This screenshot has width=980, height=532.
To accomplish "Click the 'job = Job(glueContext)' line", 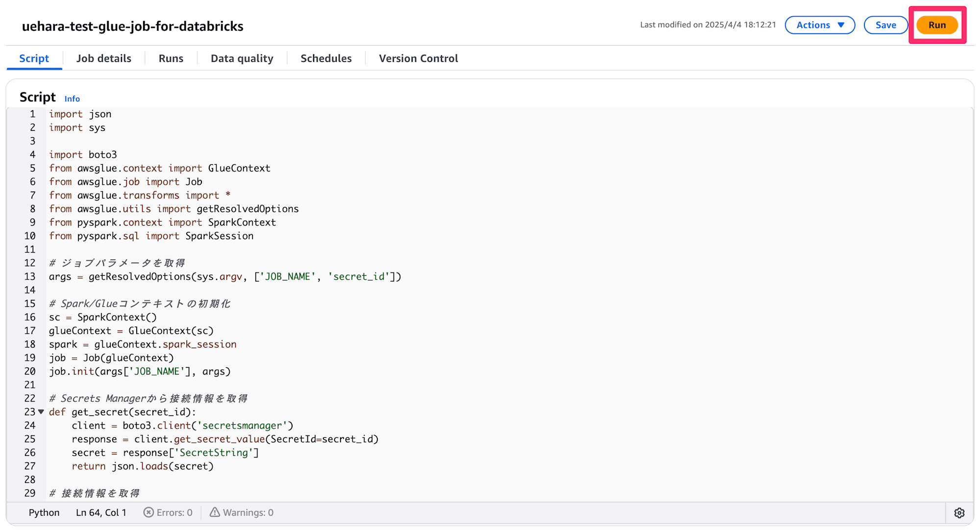I will pyautogui.click(x=111, y=358).
